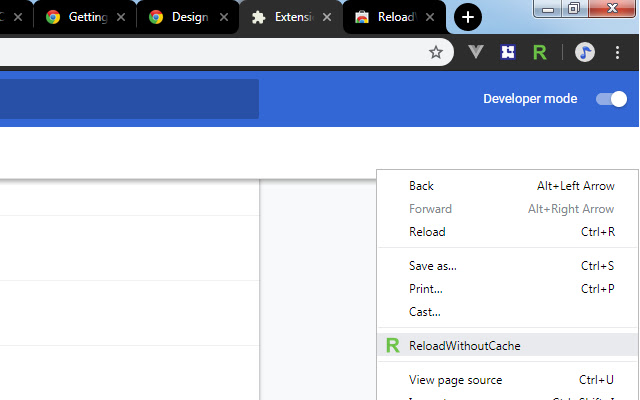The image size is (640, 400).
Task: Open the gray V extension icon
Action: coord(477,52)
